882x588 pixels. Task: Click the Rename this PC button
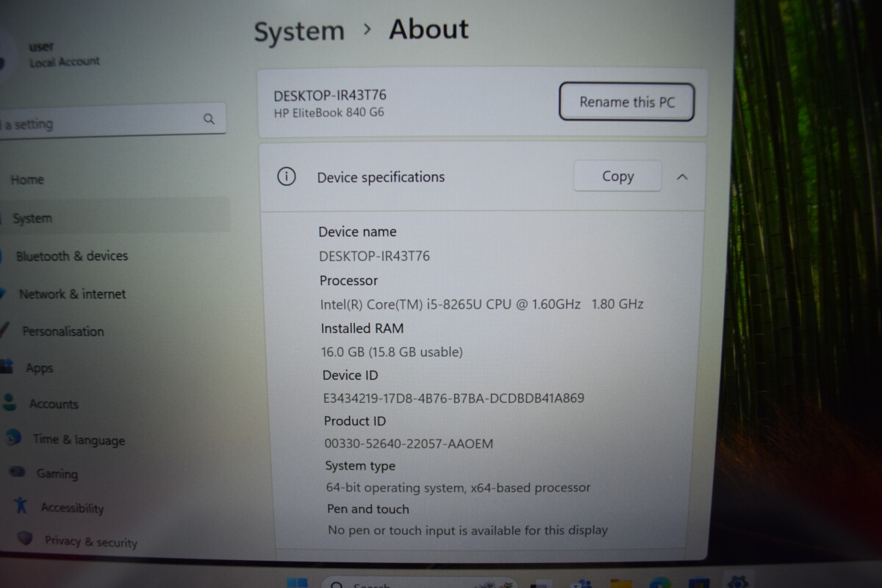tap(626, 101)
